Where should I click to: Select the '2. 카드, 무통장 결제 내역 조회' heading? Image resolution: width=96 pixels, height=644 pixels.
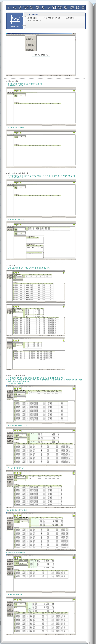tap(17, 173)
